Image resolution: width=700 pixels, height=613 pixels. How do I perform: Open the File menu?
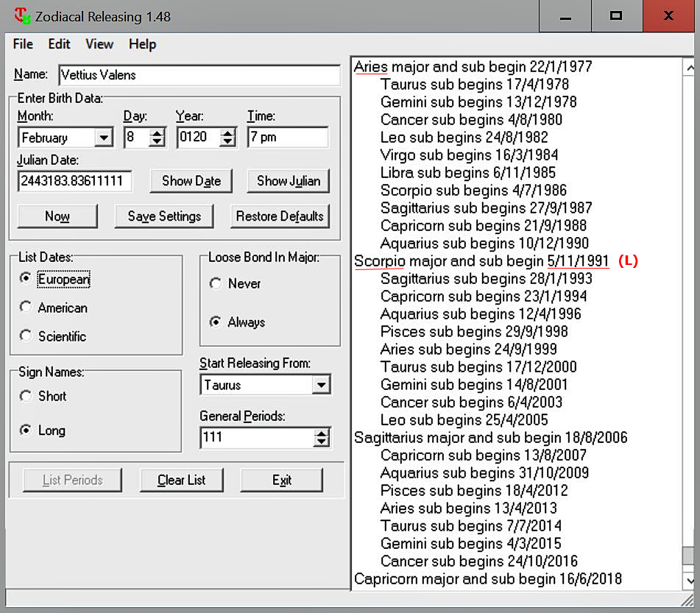click(23, 44)
